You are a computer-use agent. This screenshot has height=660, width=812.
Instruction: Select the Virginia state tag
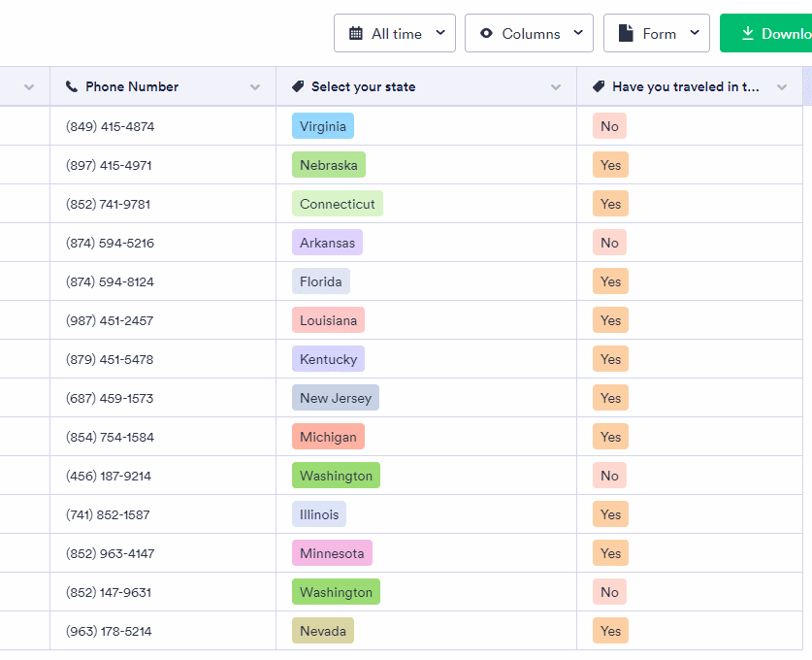tap(322, 126)
